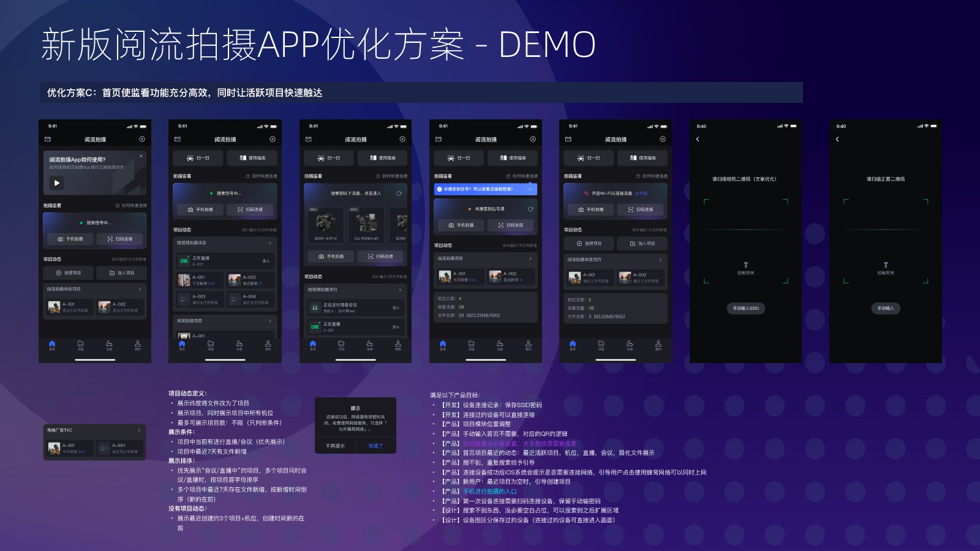This screenshot has width=980, height=551.
Task: Tap the 手动输入SSID button
Action: 745,309
